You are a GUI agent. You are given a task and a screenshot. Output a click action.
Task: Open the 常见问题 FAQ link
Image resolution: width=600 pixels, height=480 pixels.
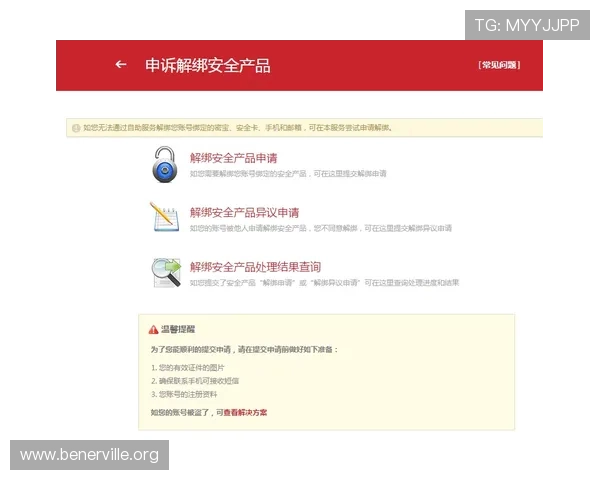[x=499, y=65]
